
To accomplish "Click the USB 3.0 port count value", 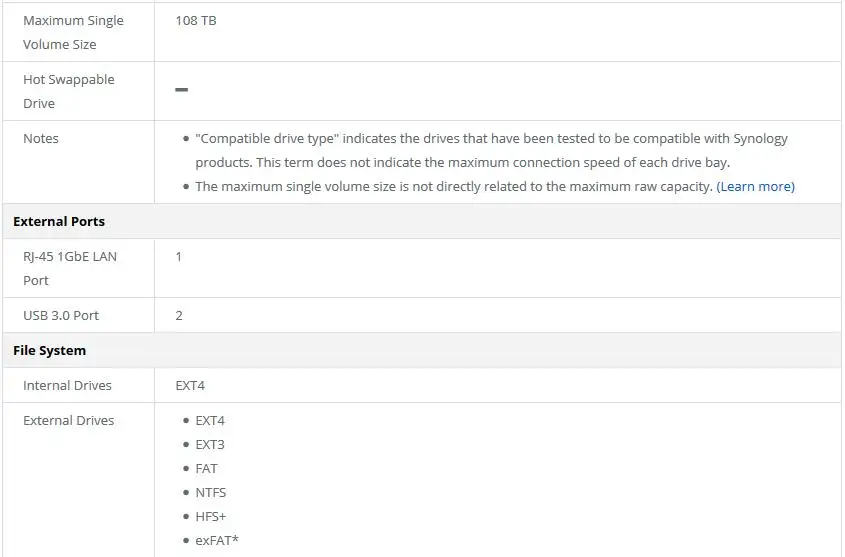I will pos(179,315).
